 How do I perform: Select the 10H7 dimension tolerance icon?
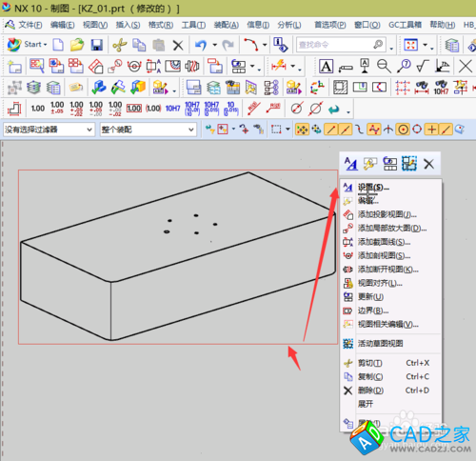(173, 109)
